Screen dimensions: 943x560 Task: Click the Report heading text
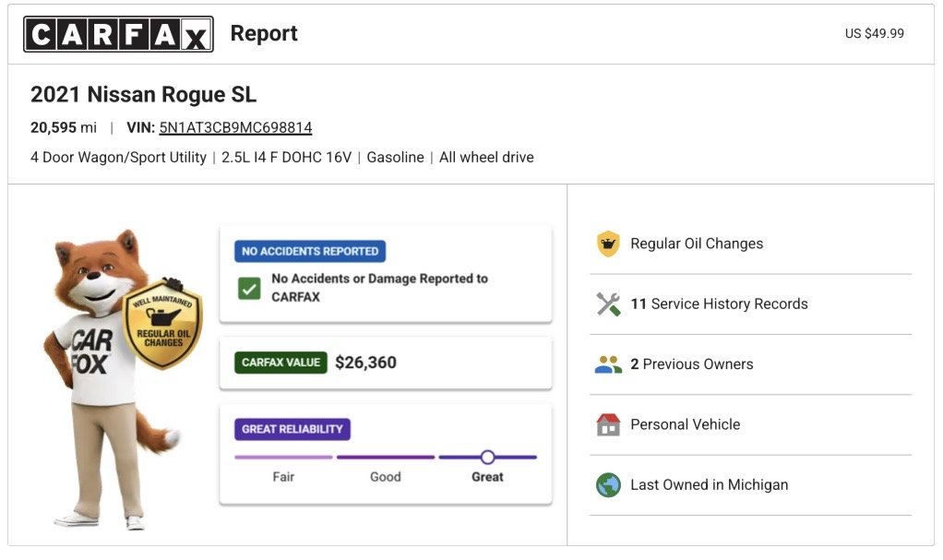click(264, 34)
